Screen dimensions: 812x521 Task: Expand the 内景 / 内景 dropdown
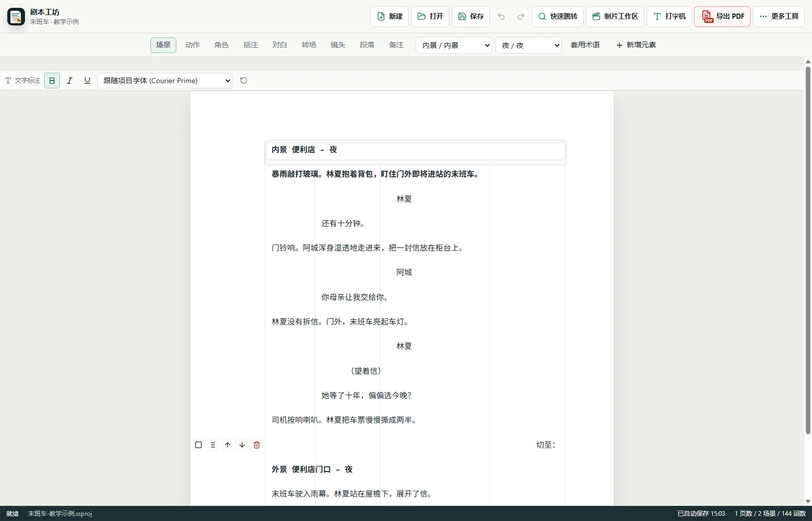(454, 45)
